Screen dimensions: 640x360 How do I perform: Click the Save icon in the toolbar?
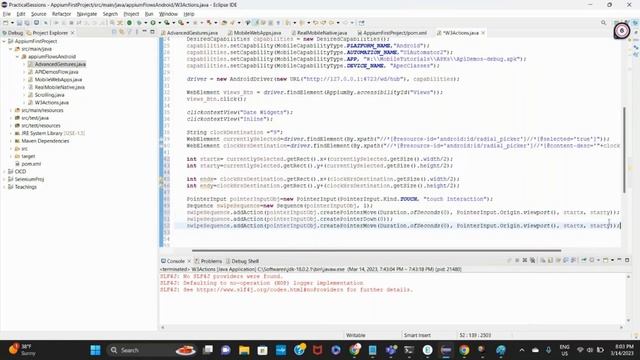(x=19, y=23)
